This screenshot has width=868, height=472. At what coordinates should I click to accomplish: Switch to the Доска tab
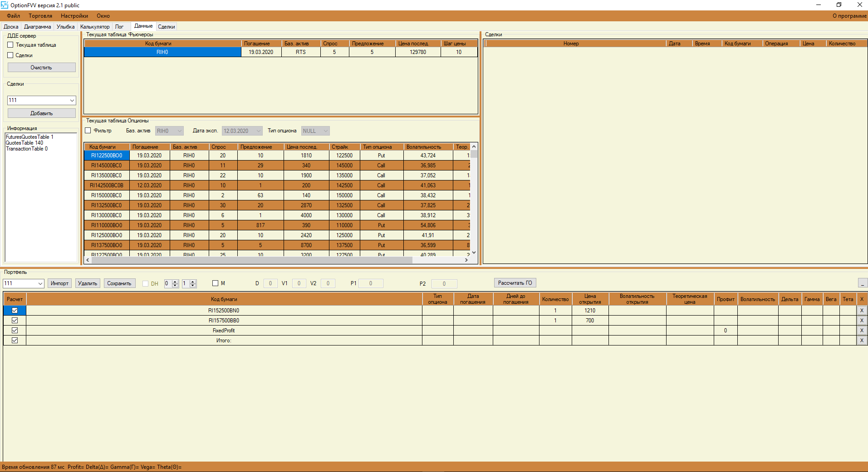tap(11, 27)
